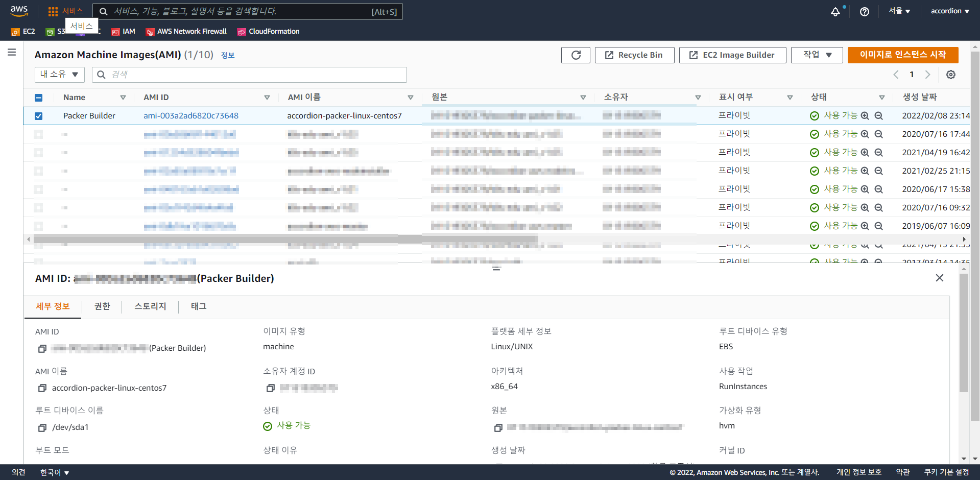
Task: Check the 2021/04/19 16:42 row checkbox
Action: click(x=38, y=153)
